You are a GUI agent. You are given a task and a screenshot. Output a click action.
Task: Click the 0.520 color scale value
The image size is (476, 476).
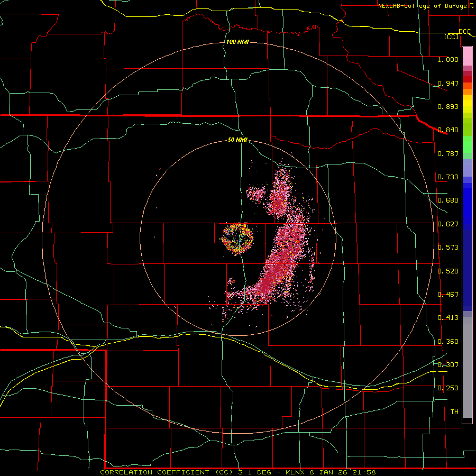pos(448,271)
